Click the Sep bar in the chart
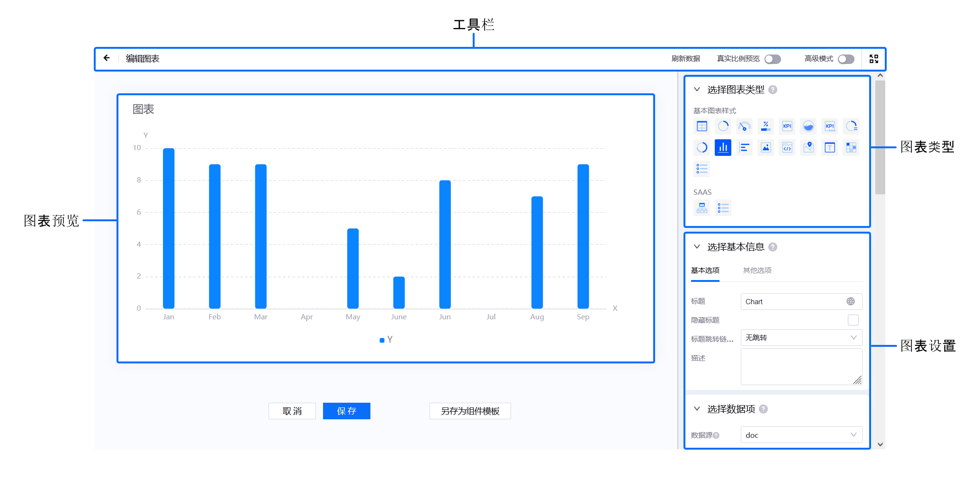This screenshot has height=497, width=980. 583,236
